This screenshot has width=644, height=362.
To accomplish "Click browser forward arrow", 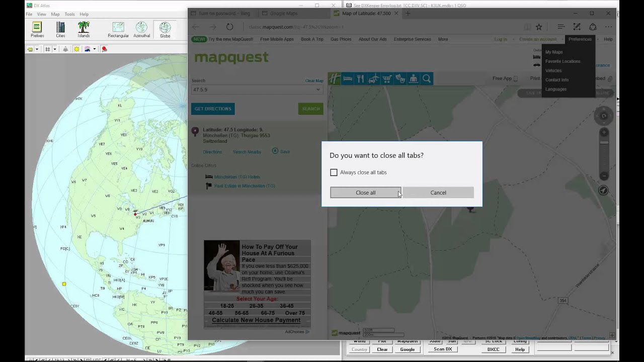I will (x=213, y=27).
